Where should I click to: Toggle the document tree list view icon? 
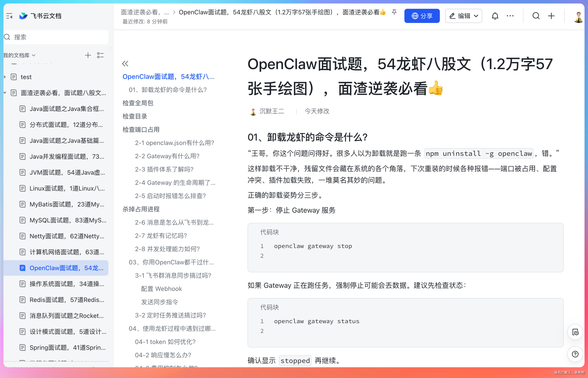[x=100, y=55]
